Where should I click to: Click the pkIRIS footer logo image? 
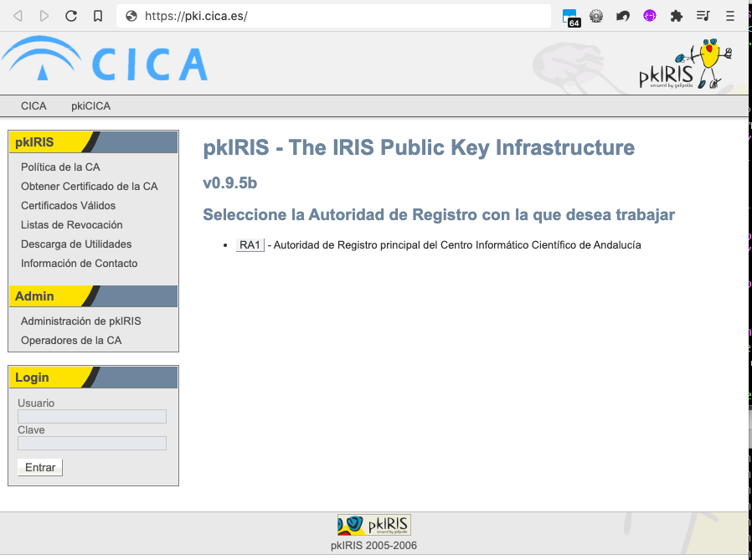point(373,525)
